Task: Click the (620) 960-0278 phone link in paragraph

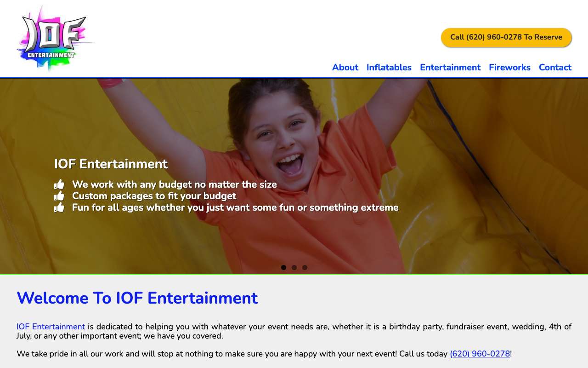Action: click(x=480, y=354)
